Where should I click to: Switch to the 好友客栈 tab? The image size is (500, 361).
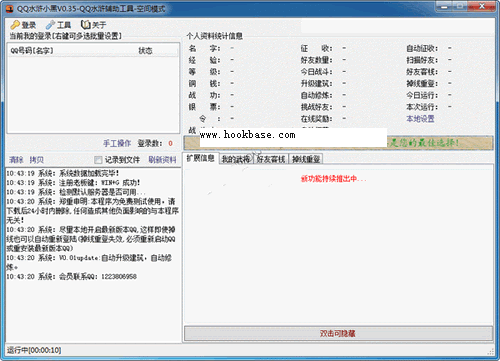coord(271,159)
